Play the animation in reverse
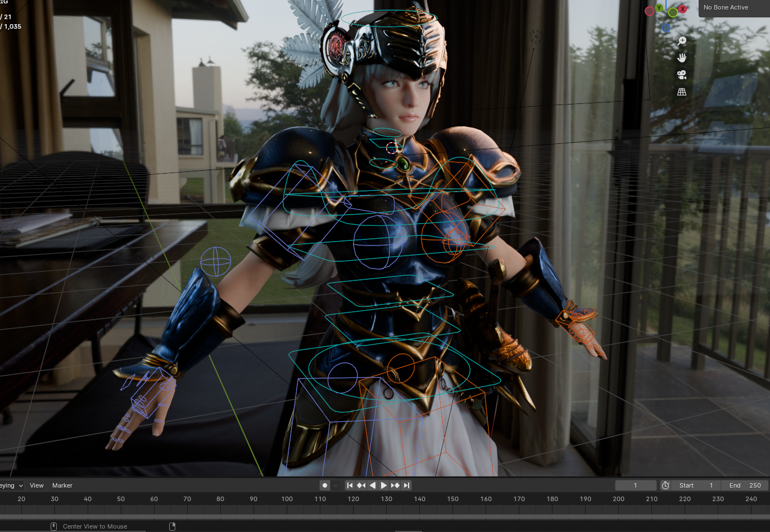The height and width of the screenshot is (532, 770). [x=372, y=485]
